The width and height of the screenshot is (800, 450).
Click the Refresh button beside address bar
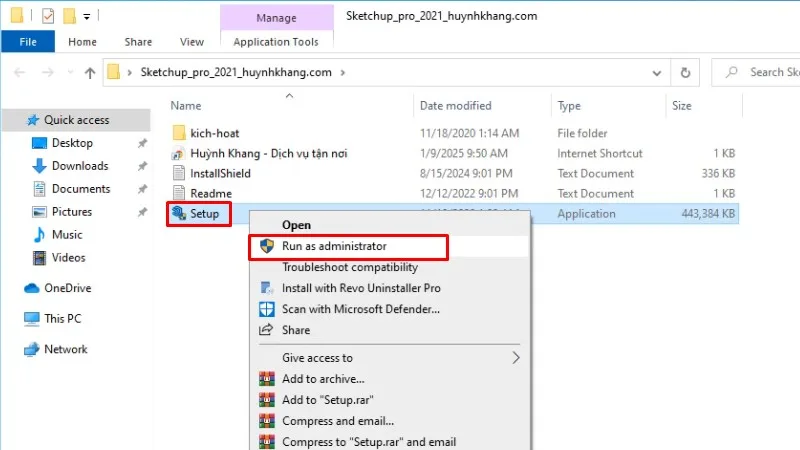point(685,72)
